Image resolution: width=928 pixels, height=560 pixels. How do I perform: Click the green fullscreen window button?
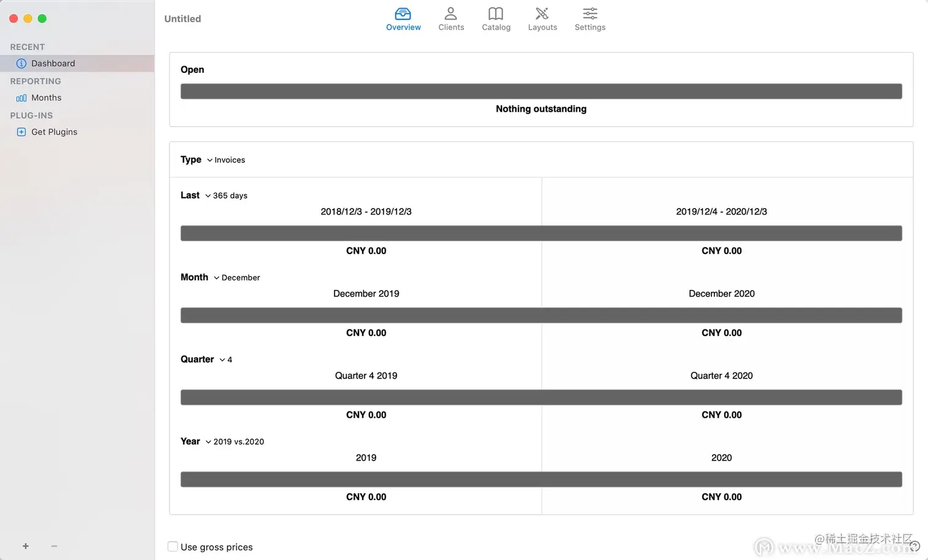pyautogui.click(x=42, y=18)
